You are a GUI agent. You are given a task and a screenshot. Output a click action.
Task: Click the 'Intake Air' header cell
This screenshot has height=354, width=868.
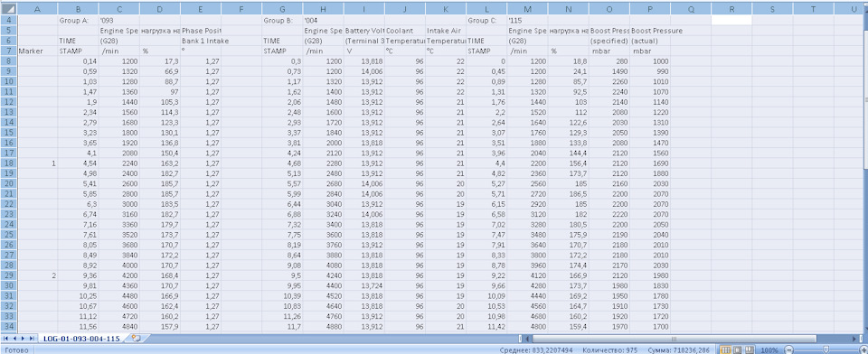pos(446,31)
